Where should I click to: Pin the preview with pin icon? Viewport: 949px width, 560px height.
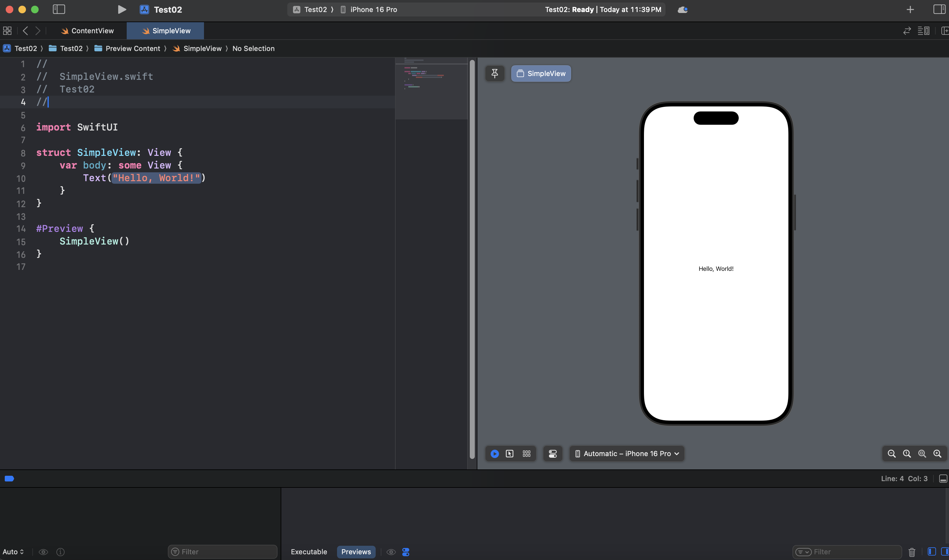click(x=494, y=73)
